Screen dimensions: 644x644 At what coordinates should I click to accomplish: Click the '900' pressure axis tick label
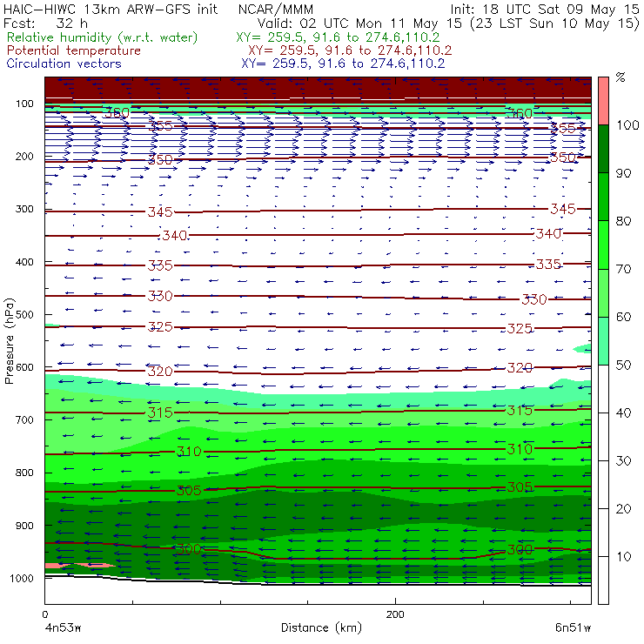point(24,526)
